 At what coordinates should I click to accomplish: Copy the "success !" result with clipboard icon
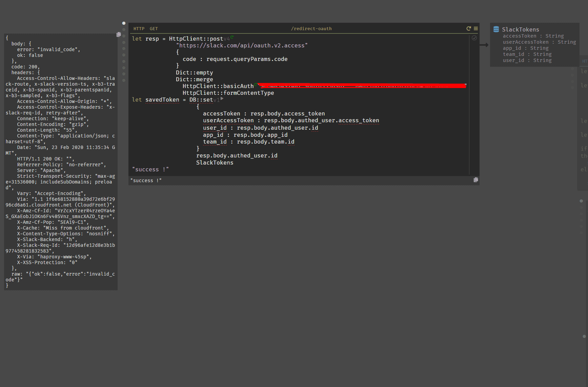[x=476, y=180]
